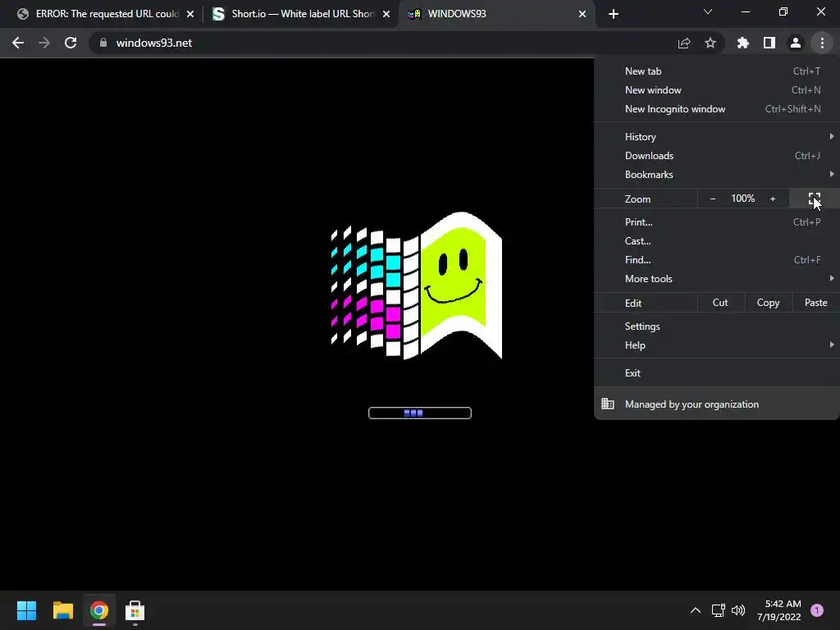Choose New window from the menu

click(717, 90)
